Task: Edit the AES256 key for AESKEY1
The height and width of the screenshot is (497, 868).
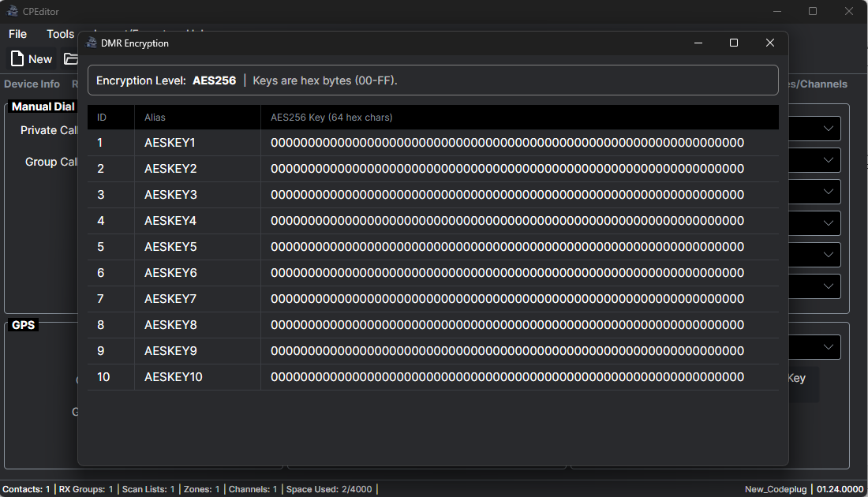Action: pos(507,143)
